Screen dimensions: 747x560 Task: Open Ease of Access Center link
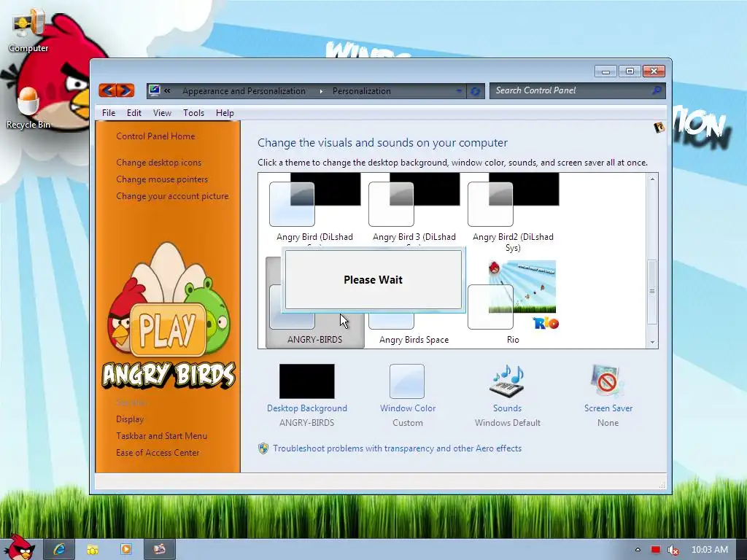click(158, 452)
